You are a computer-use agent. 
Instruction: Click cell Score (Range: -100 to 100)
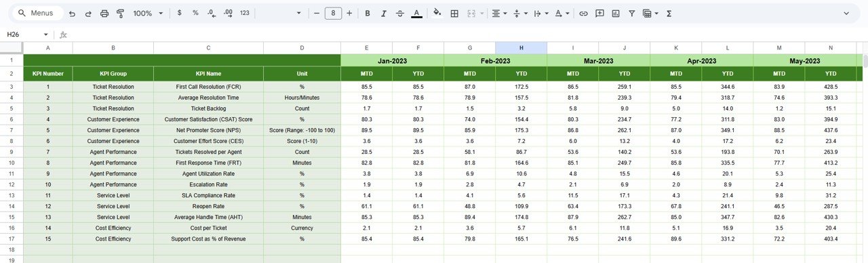[302, 130]
